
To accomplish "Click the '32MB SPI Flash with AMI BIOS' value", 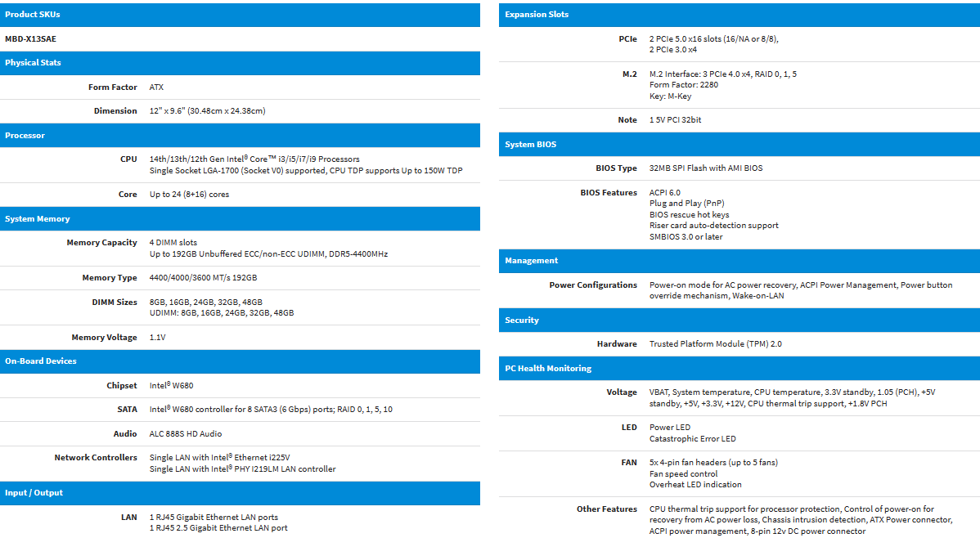I will tap(706, 168).
